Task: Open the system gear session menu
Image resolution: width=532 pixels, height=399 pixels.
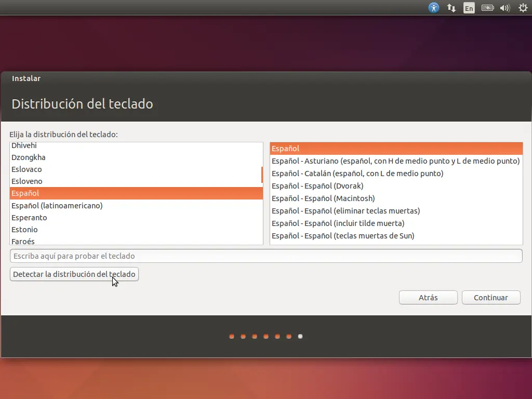Action: 523,8
